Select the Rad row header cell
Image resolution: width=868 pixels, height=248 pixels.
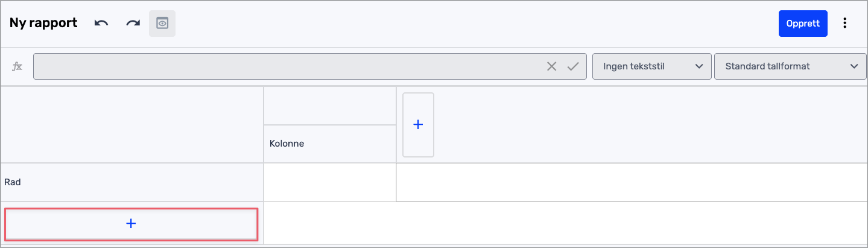[132, 182]
